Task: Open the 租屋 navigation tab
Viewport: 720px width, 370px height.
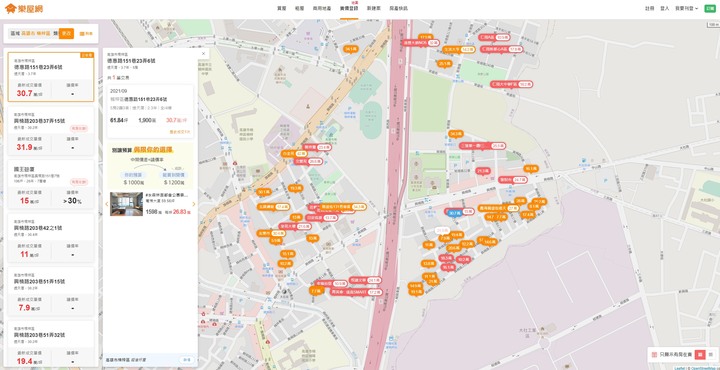Action: point(299,8)
